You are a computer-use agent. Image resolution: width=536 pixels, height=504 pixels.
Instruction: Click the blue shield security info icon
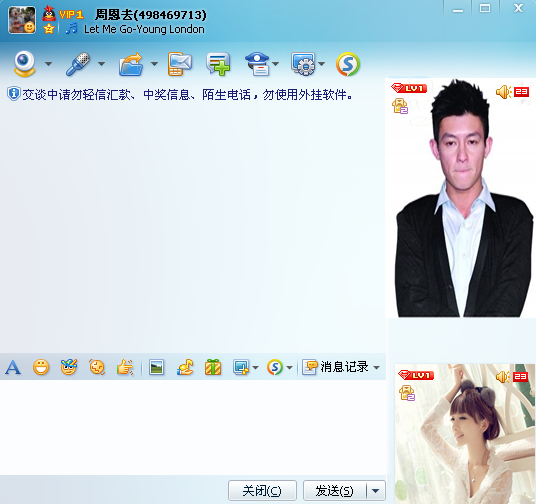point(13,94)
